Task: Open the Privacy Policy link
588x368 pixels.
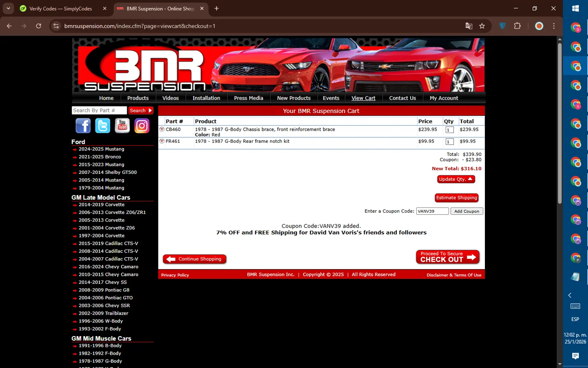Action: tap(175, 275)
